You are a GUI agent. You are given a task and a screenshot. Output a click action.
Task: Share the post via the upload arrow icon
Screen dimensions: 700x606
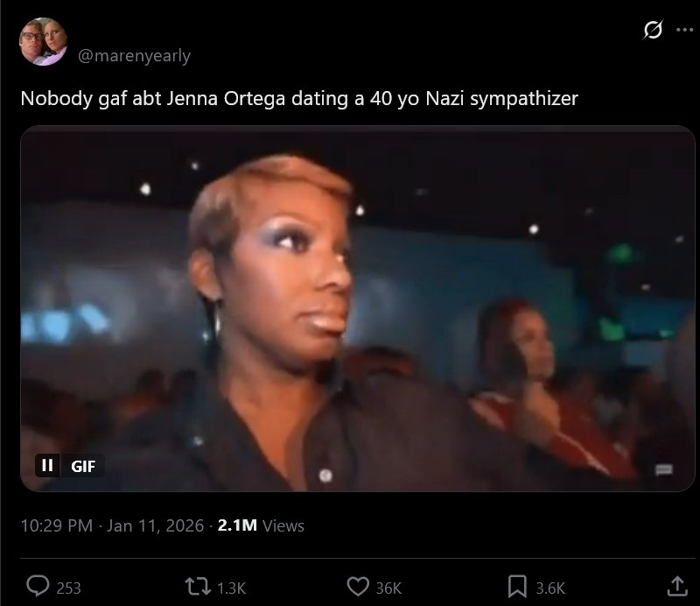point(677,587)
